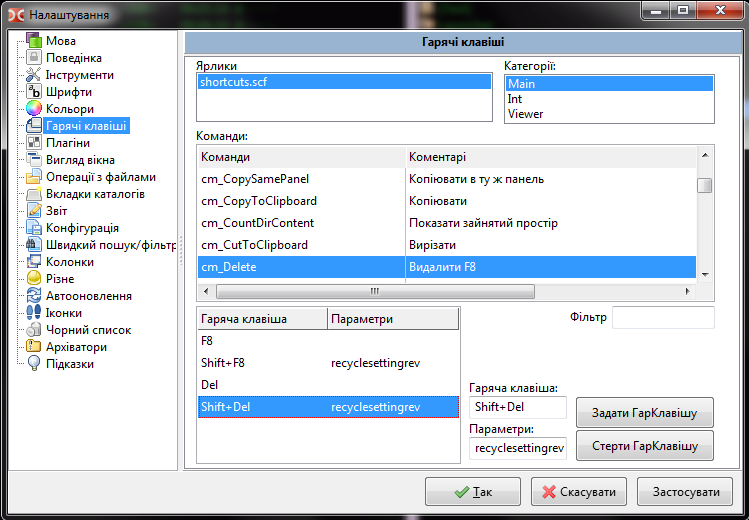Click the Скасувати cancel button
The image size is (749, 520).
(579, 492)
